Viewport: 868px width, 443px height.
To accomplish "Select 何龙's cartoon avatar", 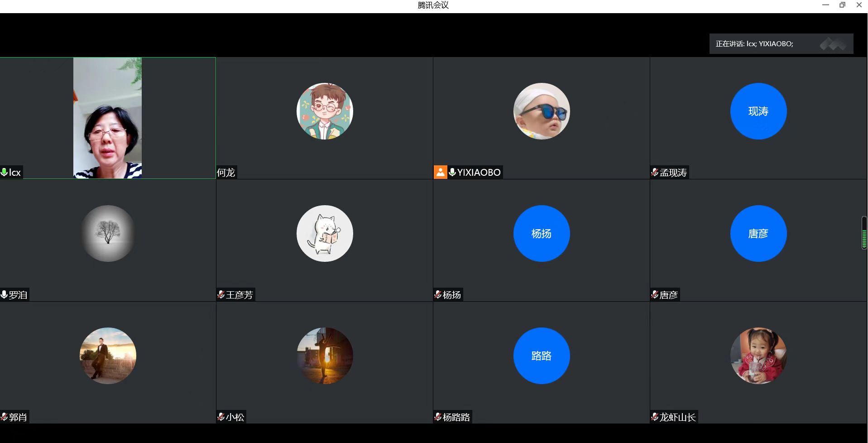I will (x=325, y=111).
